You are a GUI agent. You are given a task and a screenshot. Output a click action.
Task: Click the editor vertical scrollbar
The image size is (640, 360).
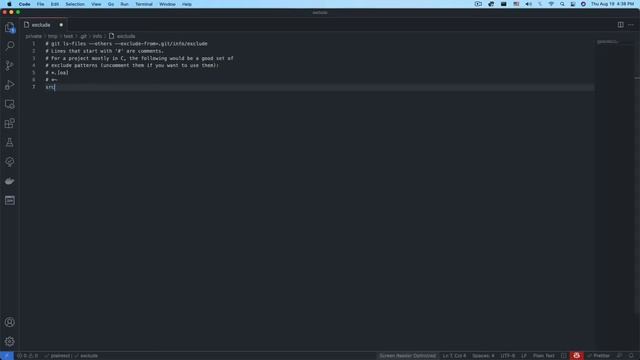(637, 176)
